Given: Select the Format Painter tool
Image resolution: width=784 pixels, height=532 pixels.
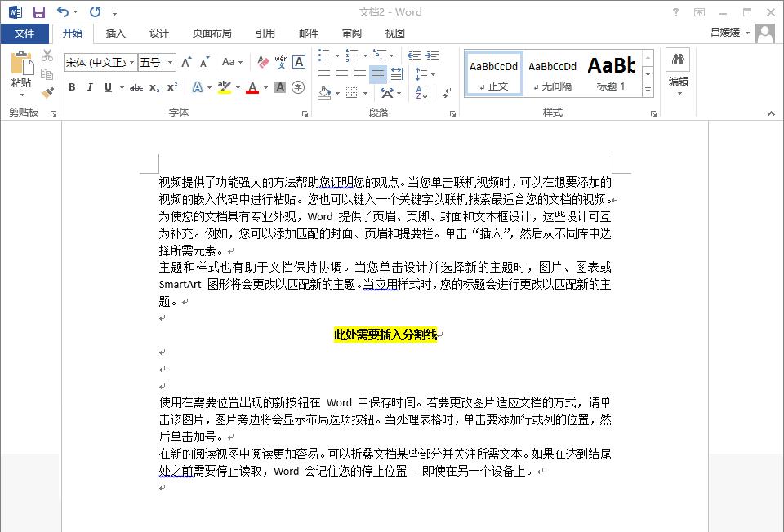Looking at the screenshot, I should 47,91.
